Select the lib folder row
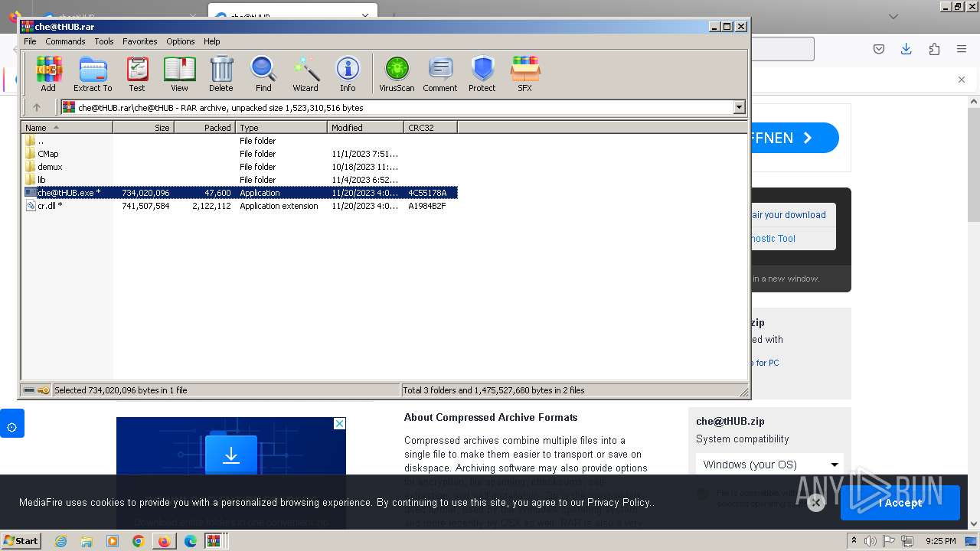Screen dimensions: 980x551 pos(240,180)
